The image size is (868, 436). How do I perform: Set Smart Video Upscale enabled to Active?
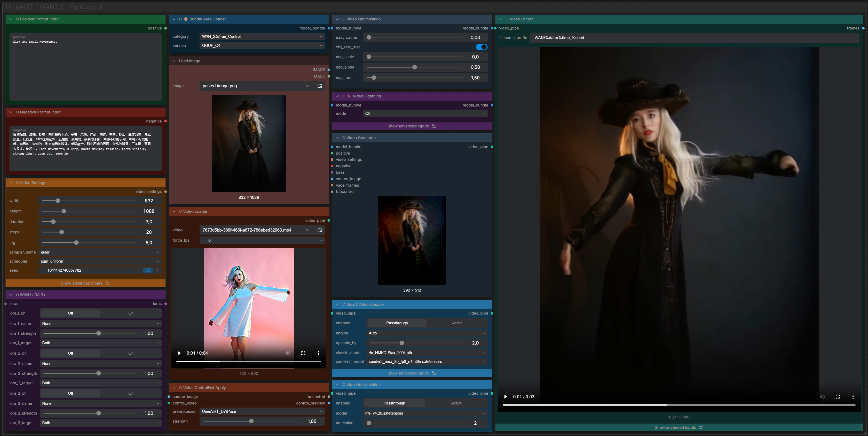pyautogui.click(x=457, y=323)
